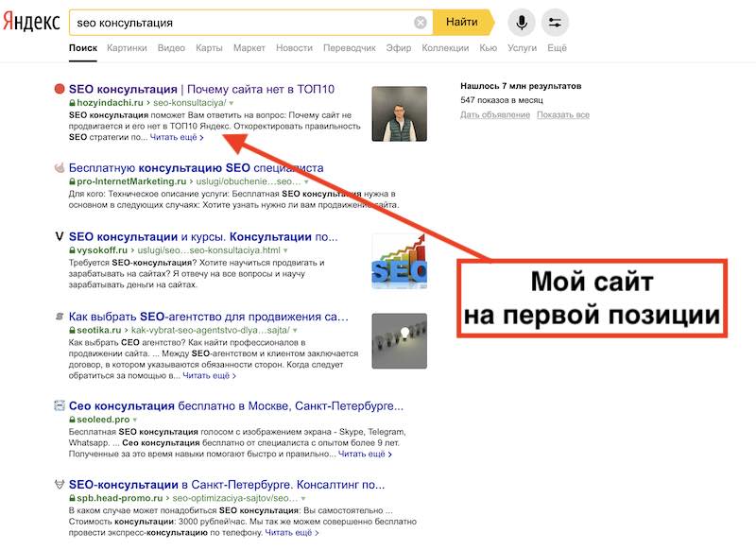The height and width of the screenshot is (550, 756).
Task: Click lock icon beside seotika.ru
Action: click(x=73, y=330)
